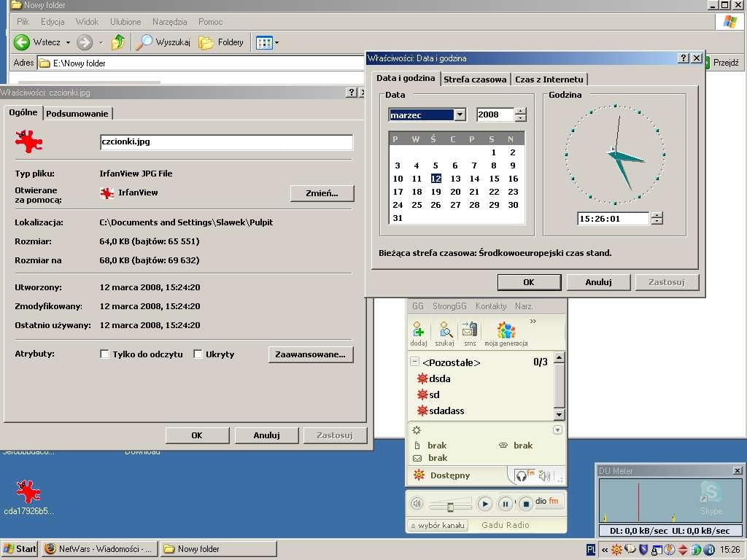Click the description gear icon in Gadu-Gadu
This screenshot has height=560, width=747.
(x=417, y=430)
